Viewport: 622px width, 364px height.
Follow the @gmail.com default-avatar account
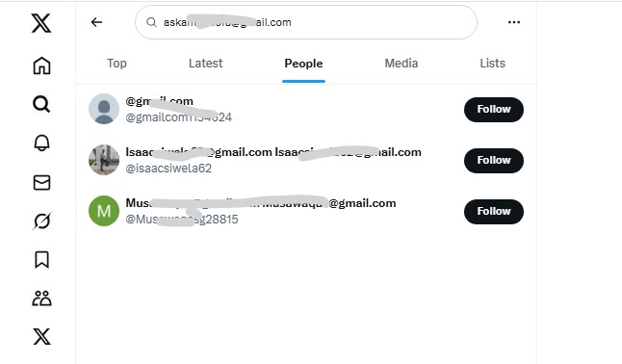tap(494, 110)
